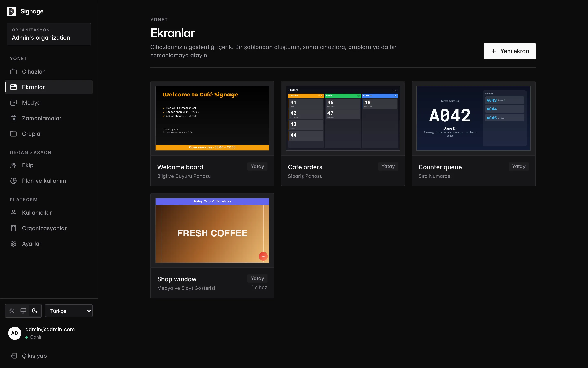Click the Cafe orders card title

305,167
